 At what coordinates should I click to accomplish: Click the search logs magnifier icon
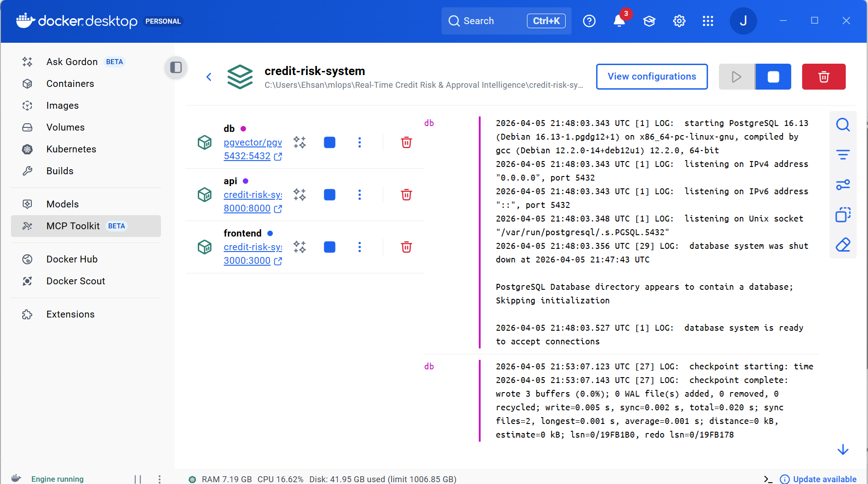[843, 125]
